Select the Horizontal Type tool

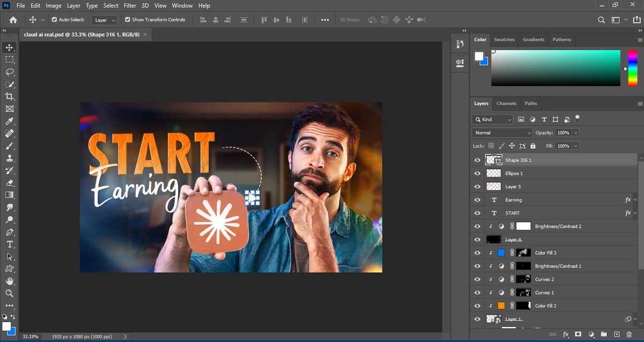pyautogui.click(x=9, y=244)
